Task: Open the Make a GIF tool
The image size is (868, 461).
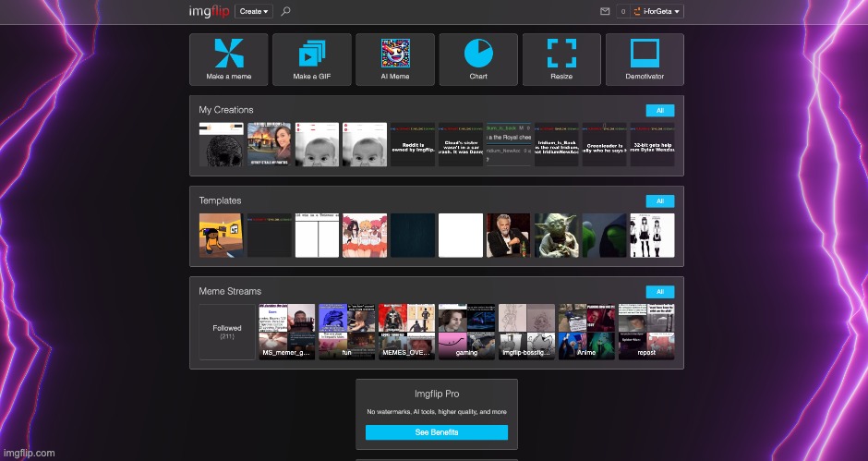Action: (x=312, y=59)
